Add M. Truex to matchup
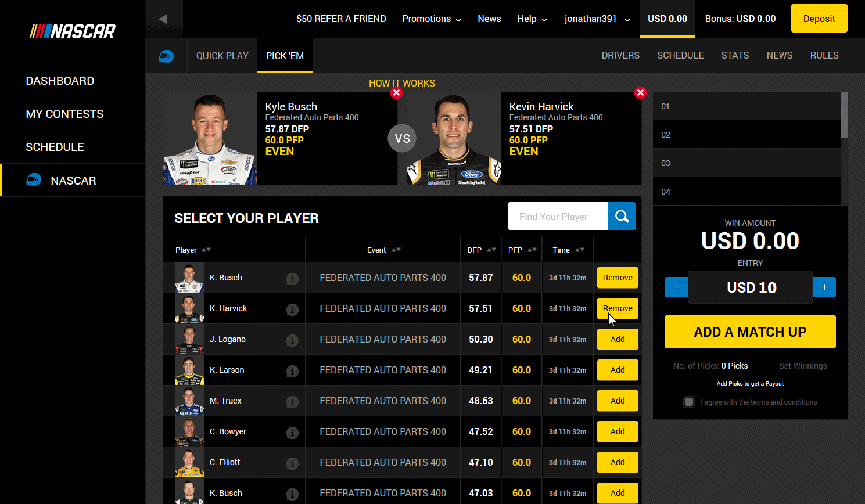 [618, 401]
